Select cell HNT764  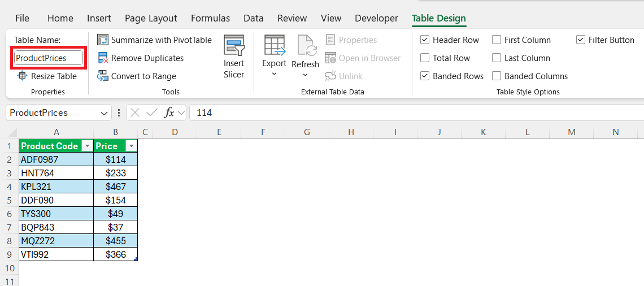click(x=56, y=173)
